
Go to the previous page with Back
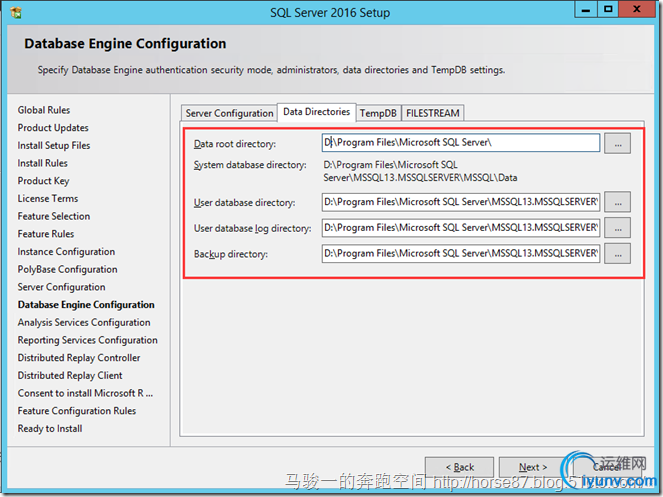coord(459,467)
